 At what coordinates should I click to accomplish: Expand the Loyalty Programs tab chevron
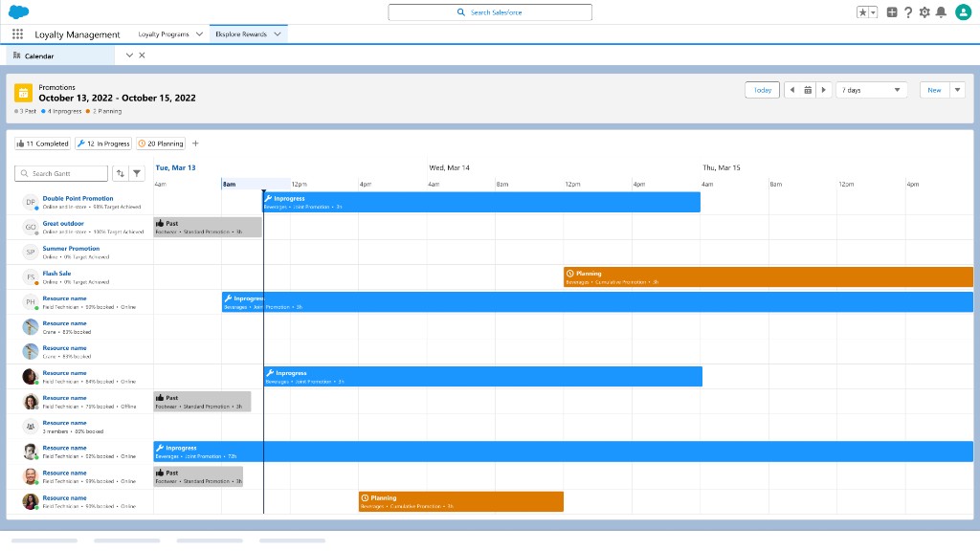point(199,34)
